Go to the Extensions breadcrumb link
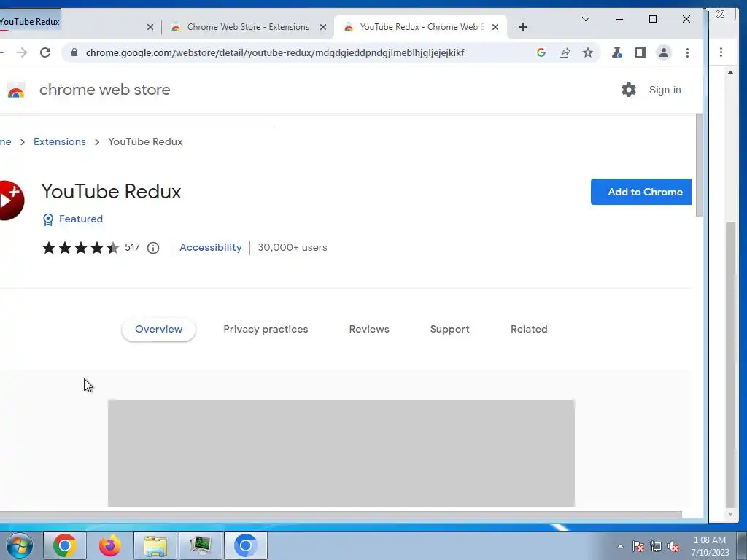Image resolution: width=747 pixels, height=560 pixels. 60,142
